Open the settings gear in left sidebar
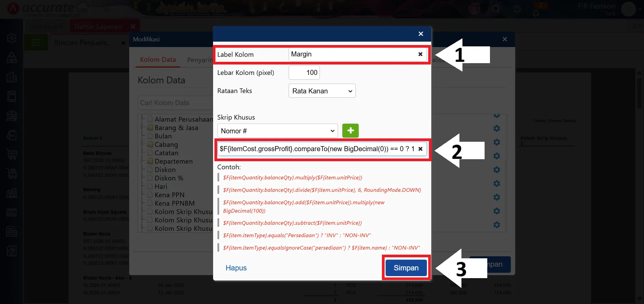Screen dimensions: 644x304 (12, 38)
